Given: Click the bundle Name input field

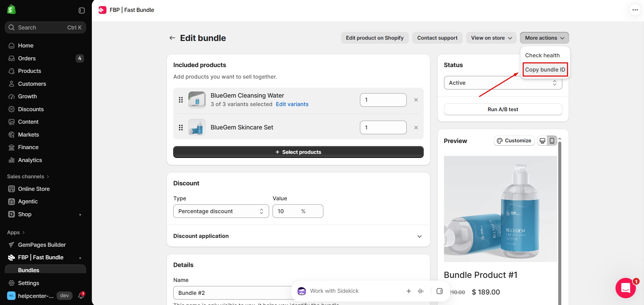Looking at the screenshot, I should [x=234, y=293].
